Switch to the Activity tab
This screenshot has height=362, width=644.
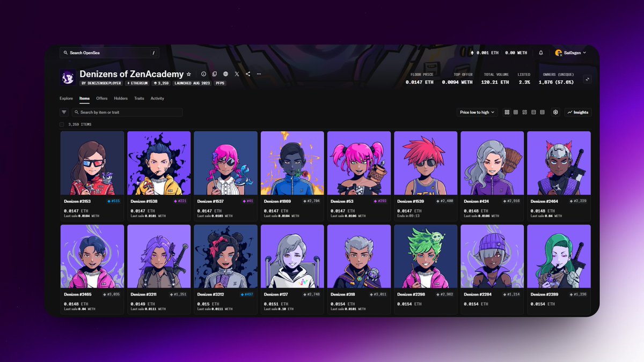pyautogui.click(x=157, y=98)
